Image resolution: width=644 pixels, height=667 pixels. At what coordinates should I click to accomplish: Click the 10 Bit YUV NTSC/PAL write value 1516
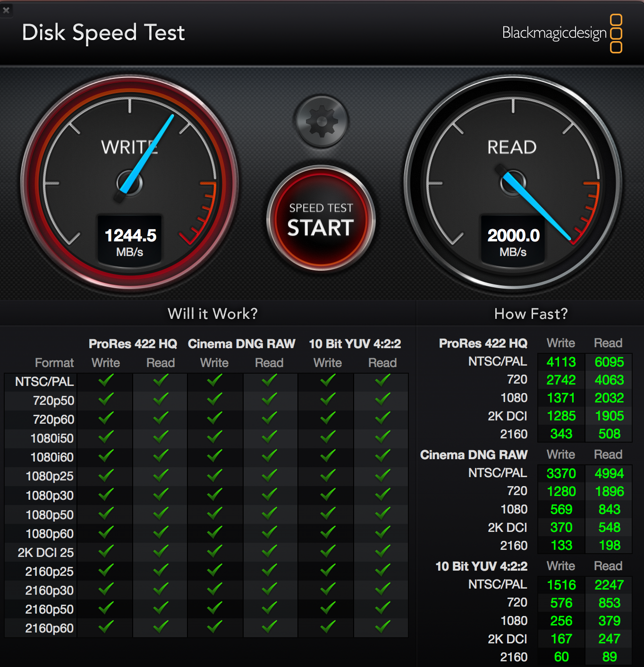tap(561, 585)
